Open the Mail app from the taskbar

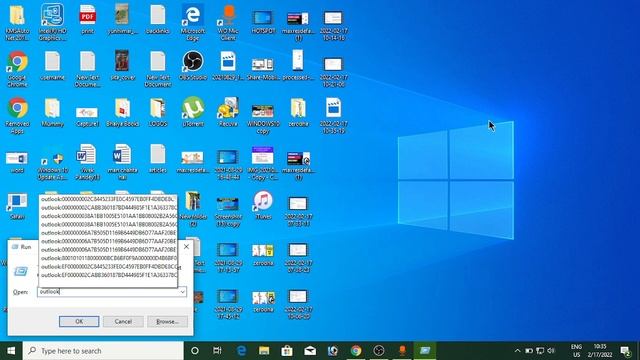tap(310, 351)
